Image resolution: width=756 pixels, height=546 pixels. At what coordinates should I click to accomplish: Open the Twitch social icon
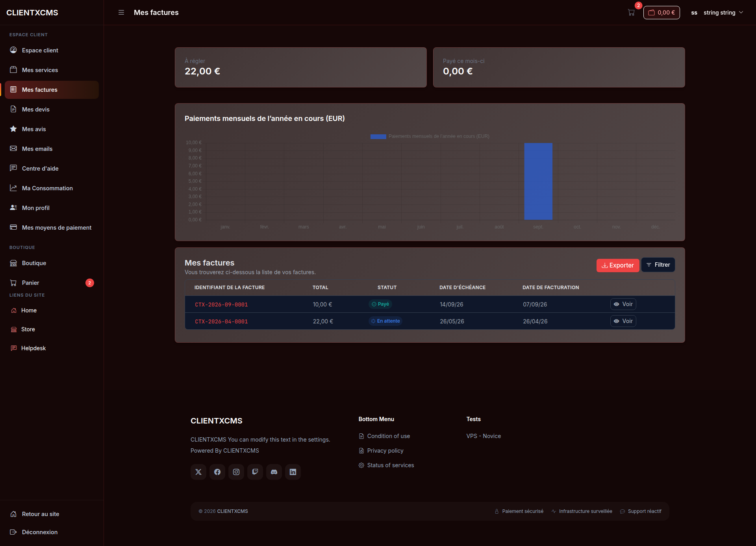(x=255, y=472)
